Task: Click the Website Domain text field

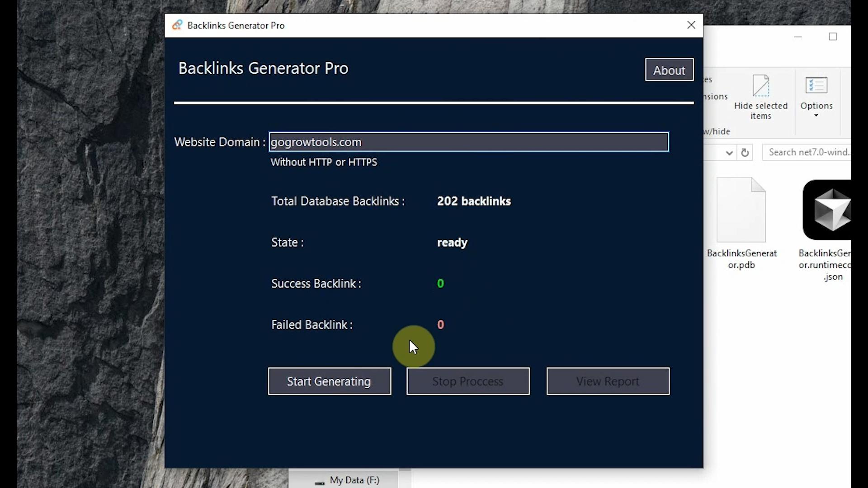Action: click(468, 142)
